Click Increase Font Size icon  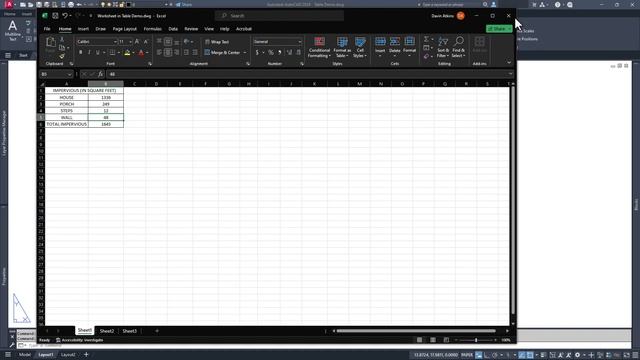tap(137, 42)
